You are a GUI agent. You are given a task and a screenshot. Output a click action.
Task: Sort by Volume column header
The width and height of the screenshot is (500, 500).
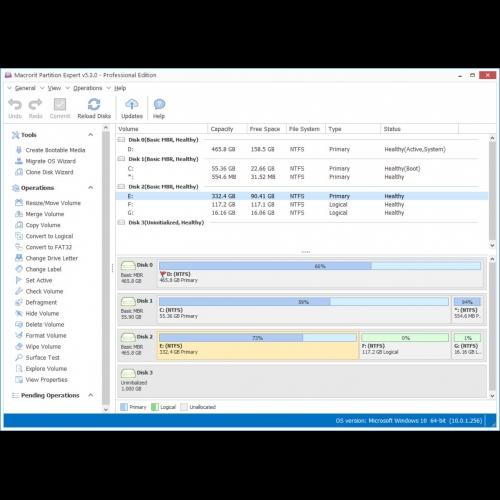(x=162, y=129)
